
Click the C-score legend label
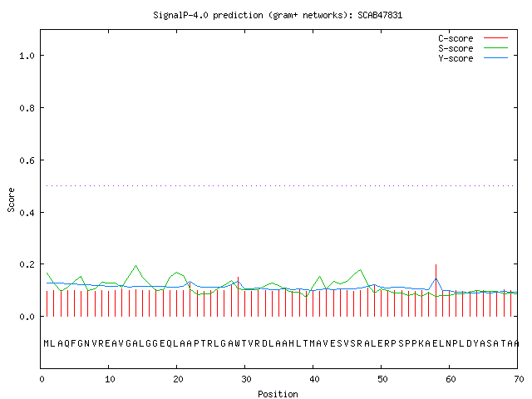point(456,38)
